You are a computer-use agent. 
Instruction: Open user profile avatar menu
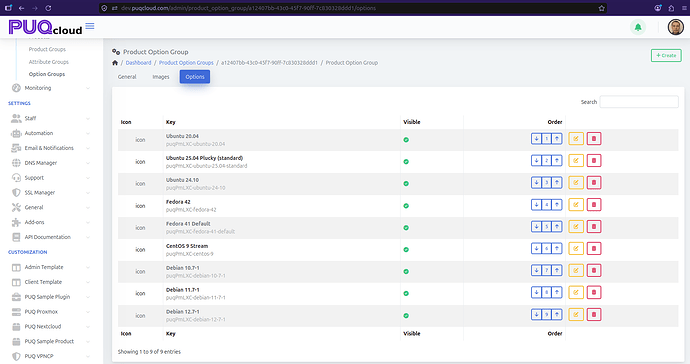675,27
